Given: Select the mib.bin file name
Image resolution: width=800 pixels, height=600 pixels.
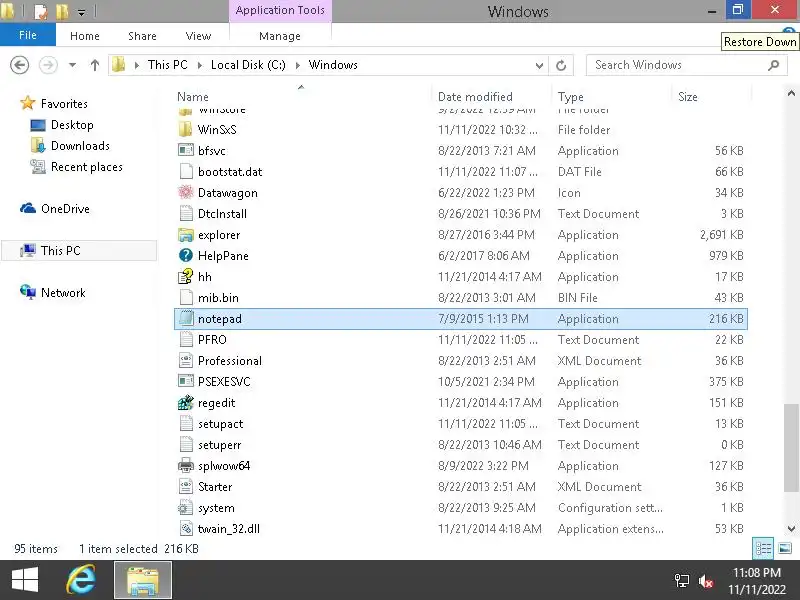Looking at the screenshot, I should 218,298.
